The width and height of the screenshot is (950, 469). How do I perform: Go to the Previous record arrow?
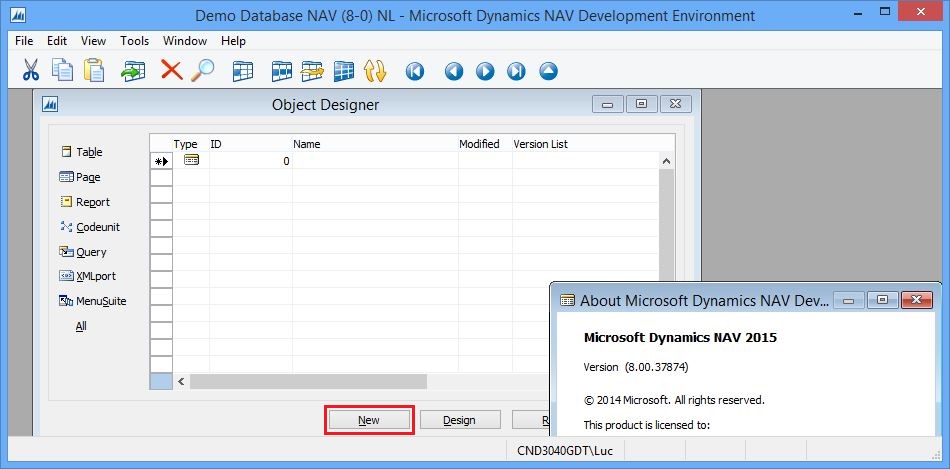point(454,72)
